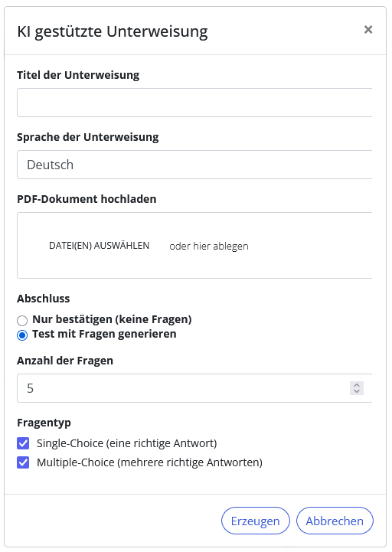This screenshot has width=392, height=552.
Task: Increase question count with the up arrow
Action: click(x=357, y=385)
